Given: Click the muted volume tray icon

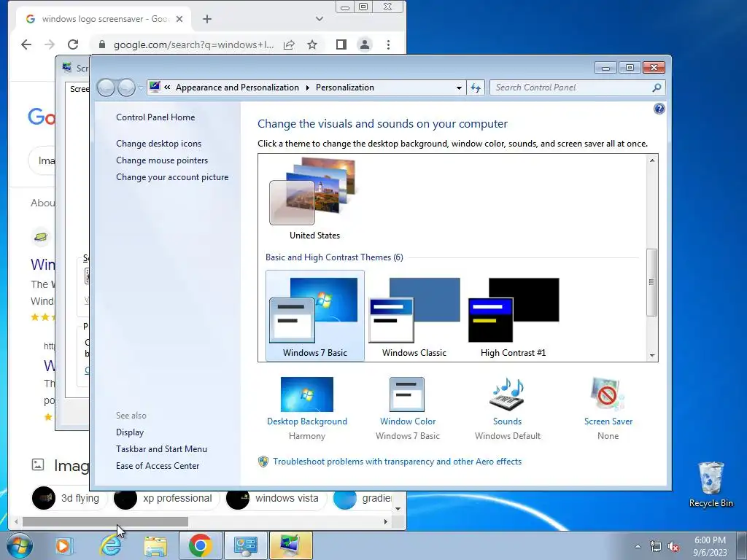Looking at the screenshot, I should 673,546.
